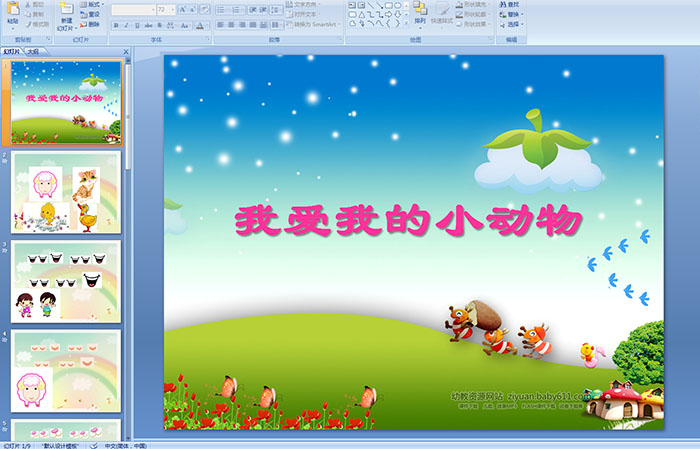Click the Paste clipboard icon

pyautogui.click(x=13, y=9)
